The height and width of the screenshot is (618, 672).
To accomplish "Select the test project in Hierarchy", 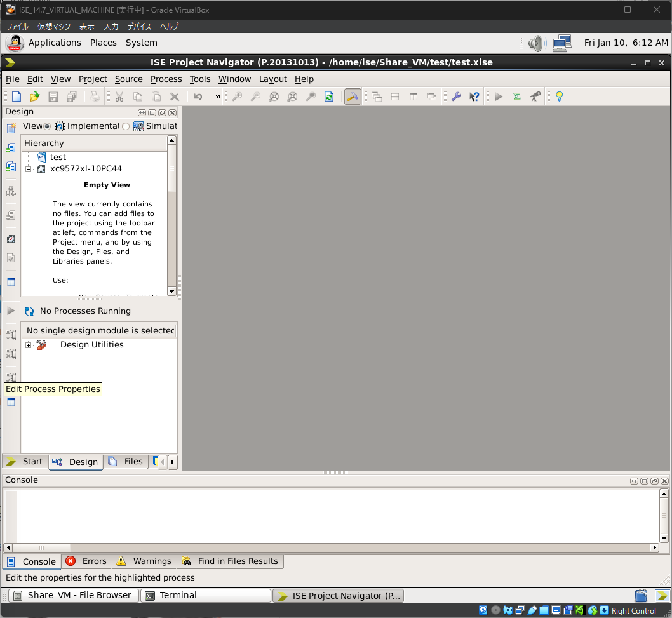I will point(58,157).
